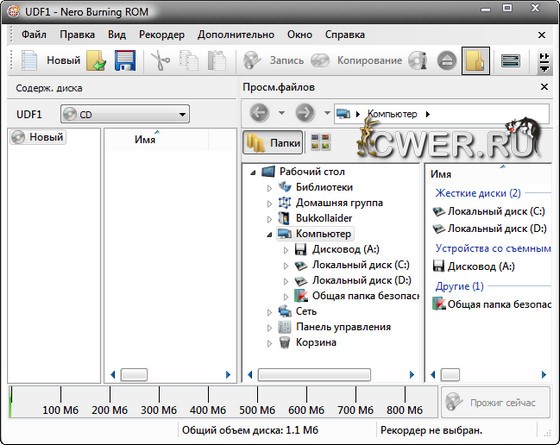Click the Forward navigation arrow
This screenshot has height=445, width=560.
(x=305, y=113)
